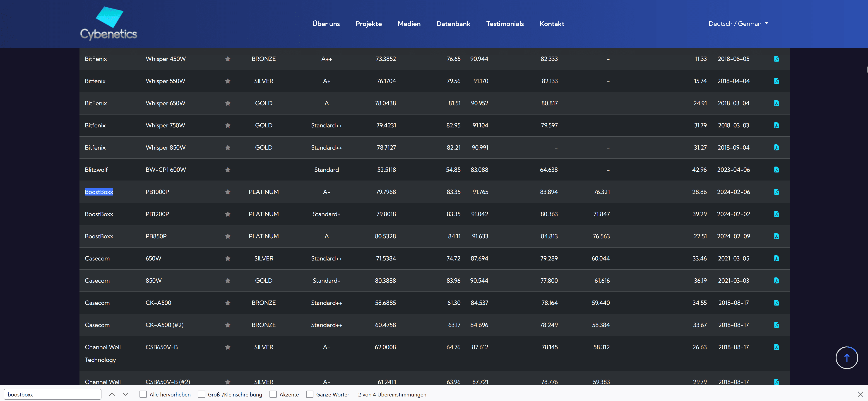The height and width of the screenshot is (401, 868).
Task: Check the Ganze Wörter option
Action: coord(310,394)
